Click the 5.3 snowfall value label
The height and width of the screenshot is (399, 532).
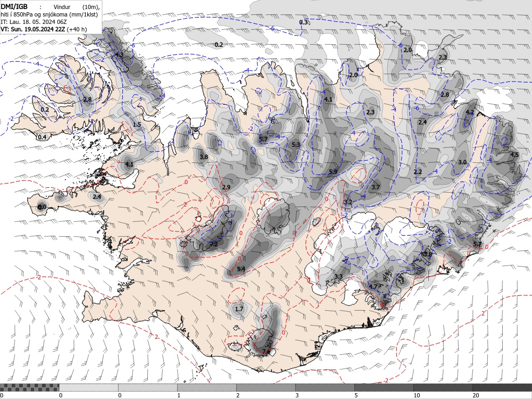coord(296,145)
